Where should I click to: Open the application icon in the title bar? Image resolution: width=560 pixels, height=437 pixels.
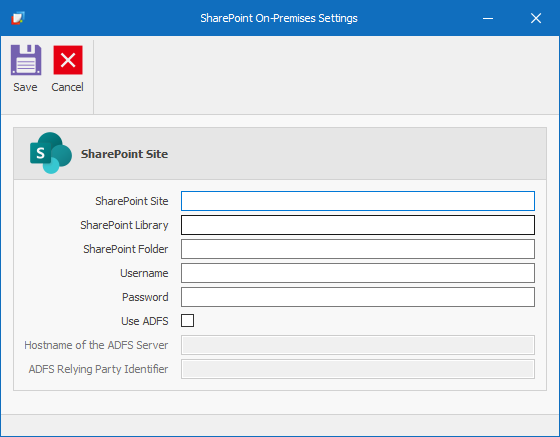18,18
